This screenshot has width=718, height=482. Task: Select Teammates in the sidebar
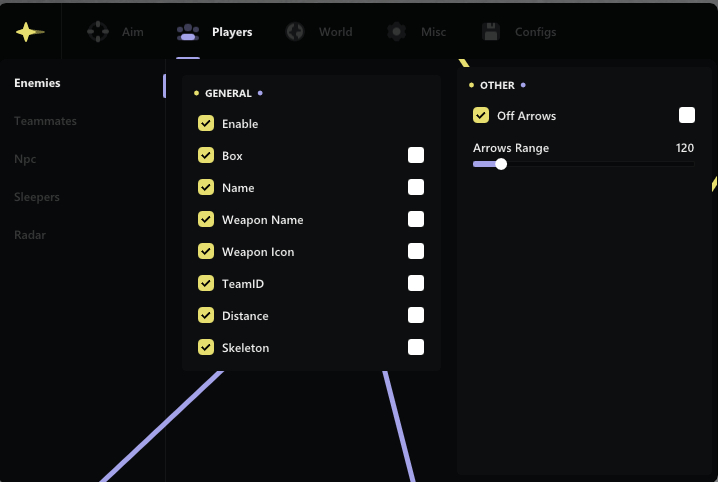pos(45,121)
